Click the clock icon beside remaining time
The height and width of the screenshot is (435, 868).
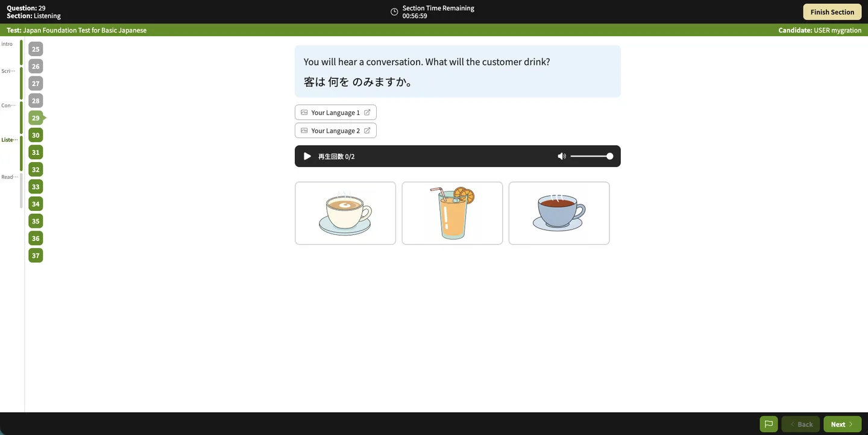click(394, 12)
